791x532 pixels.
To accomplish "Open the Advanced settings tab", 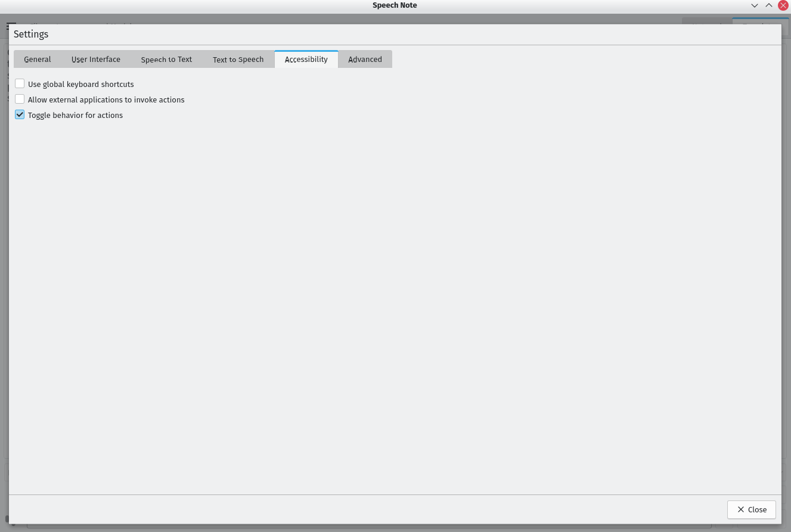I will 365,59.
